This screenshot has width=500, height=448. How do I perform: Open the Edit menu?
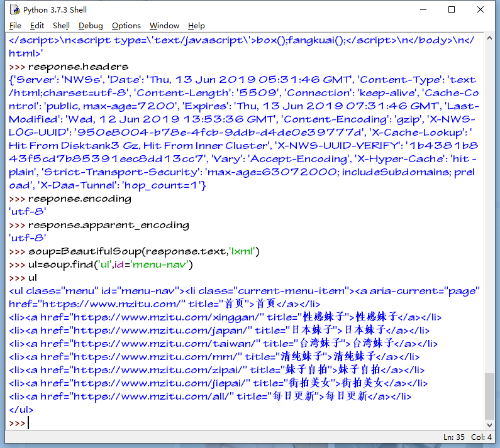coord(37,26)
